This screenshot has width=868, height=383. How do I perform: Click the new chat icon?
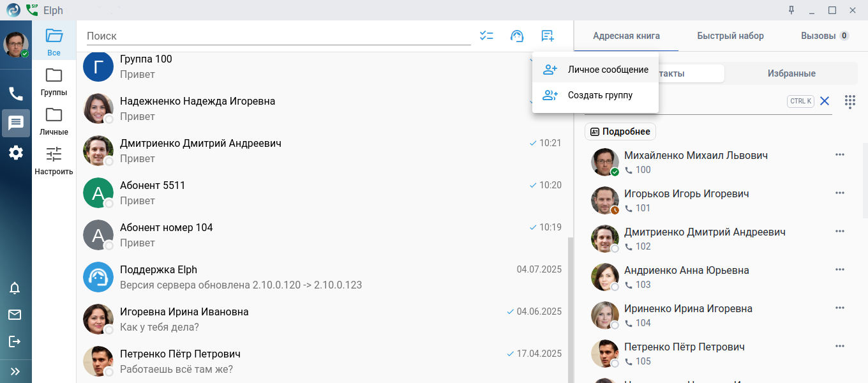pyautogui.click(x=548, y=36)
